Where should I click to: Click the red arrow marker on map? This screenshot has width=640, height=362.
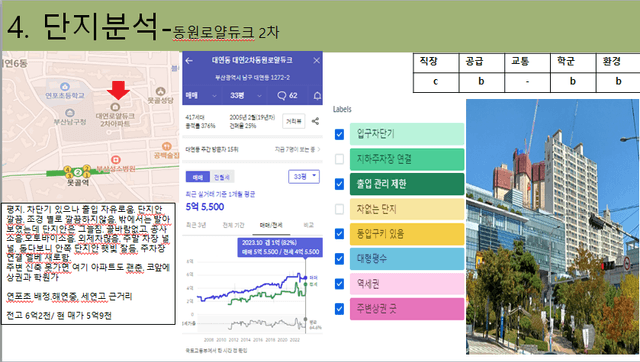point(118,90)
